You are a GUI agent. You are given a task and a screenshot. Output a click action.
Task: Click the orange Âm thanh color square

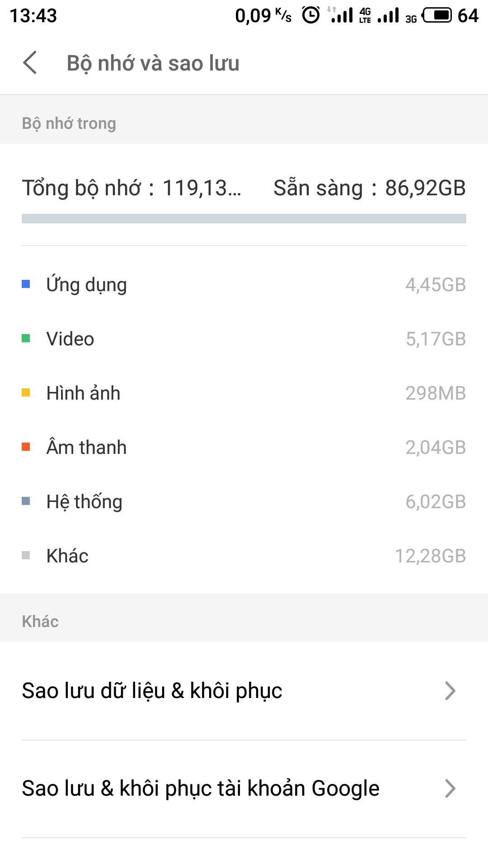[26, 447]
